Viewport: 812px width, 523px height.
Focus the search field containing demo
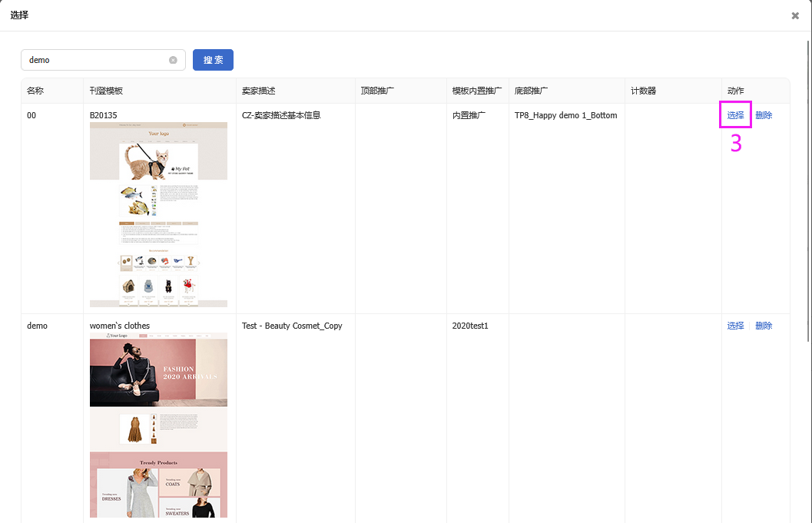point(96,60)
